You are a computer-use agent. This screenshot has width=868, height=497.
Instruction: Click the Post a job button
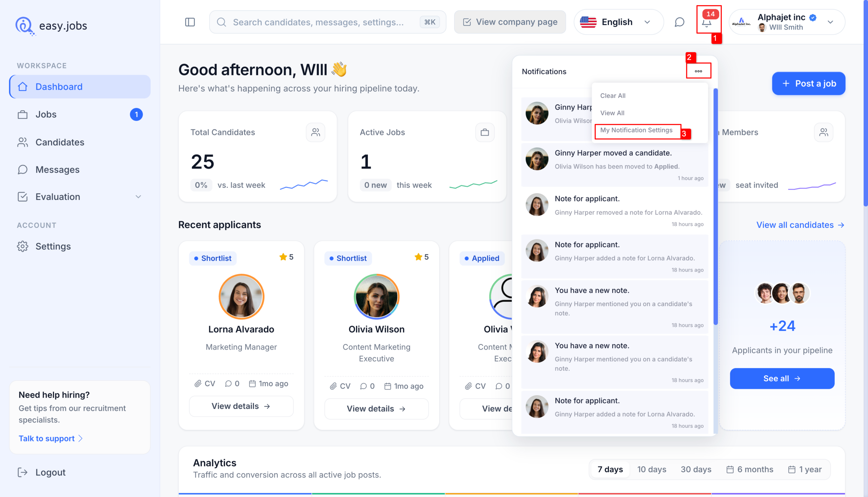click(x=809, y=84)
